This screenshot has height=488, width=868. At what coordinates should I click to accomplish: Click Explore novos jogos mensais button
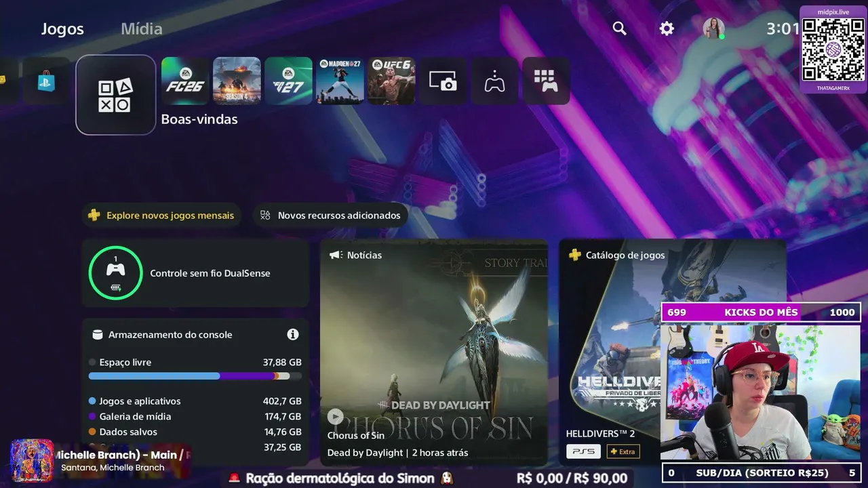tap(161, 216)
